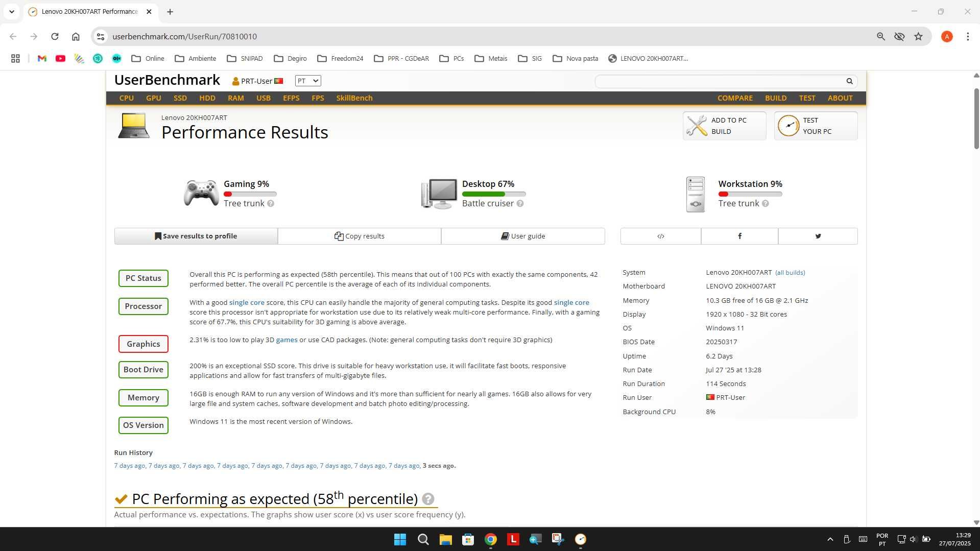Viewport: 980px width, 551px height.
Task: Open the LENOVO 20KH007ART bookmark
Action: (x=648, y=58)
